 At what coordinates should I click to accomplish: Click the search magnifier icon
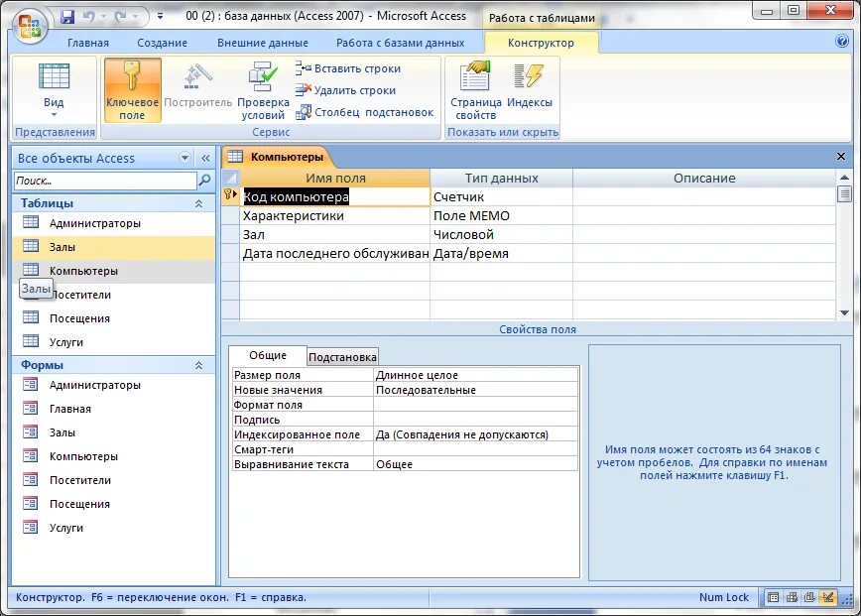(204, 181)
